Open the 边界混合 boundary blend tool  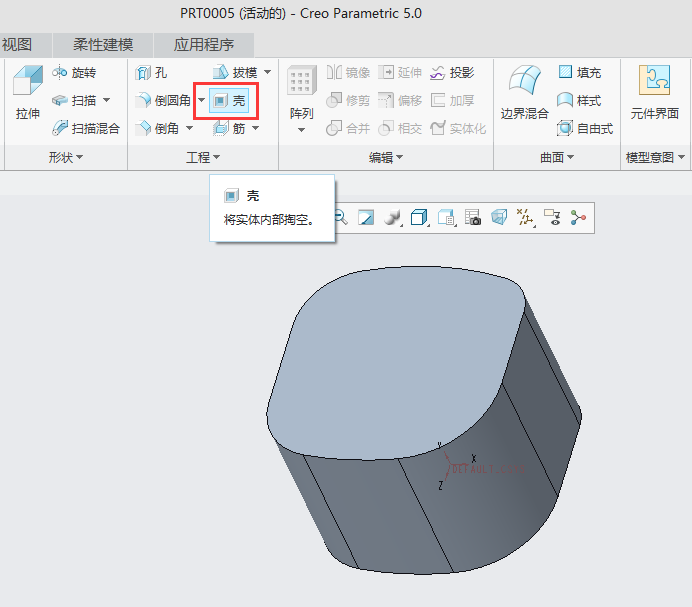point(524,93)
